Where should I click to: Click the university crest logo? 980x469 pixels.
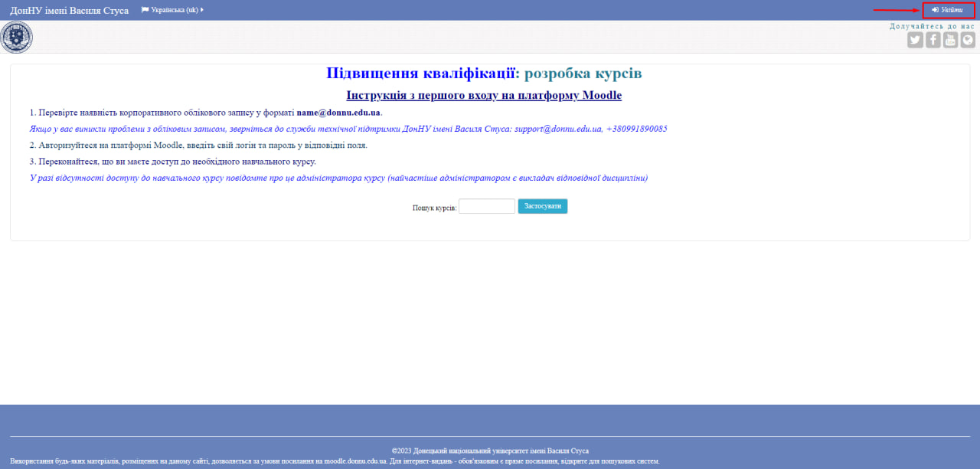coord(17,38)
